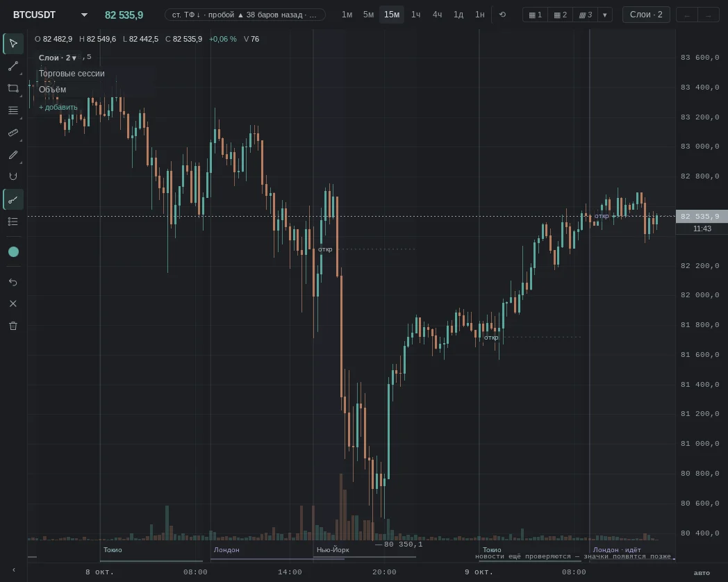Image resolution: width=728 pixels, height=582 pixels.
Task: Switch to chart layout preset 1
Action: click(x=536, y=15)
